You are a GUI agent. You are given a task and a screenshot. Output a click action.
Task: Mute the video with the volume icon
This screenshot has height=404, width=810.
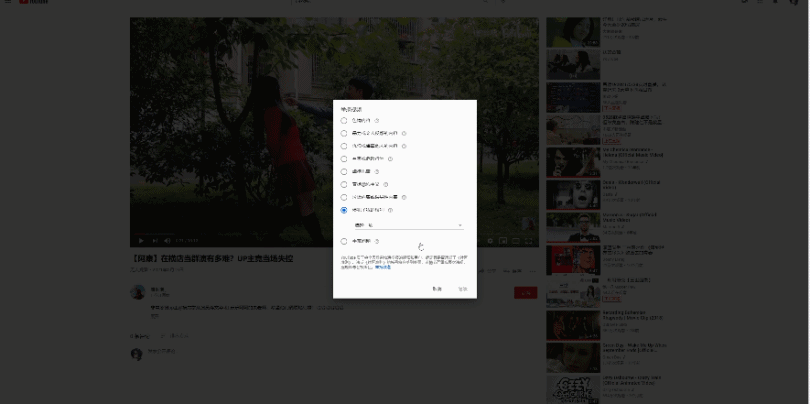click(x=167, y=241)
